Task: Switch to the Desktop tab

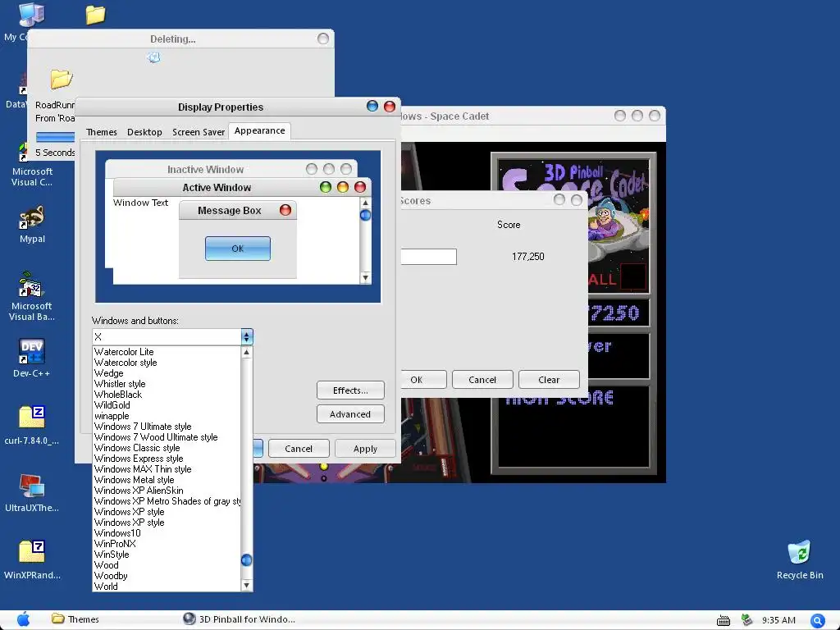Action: [144, 132]
